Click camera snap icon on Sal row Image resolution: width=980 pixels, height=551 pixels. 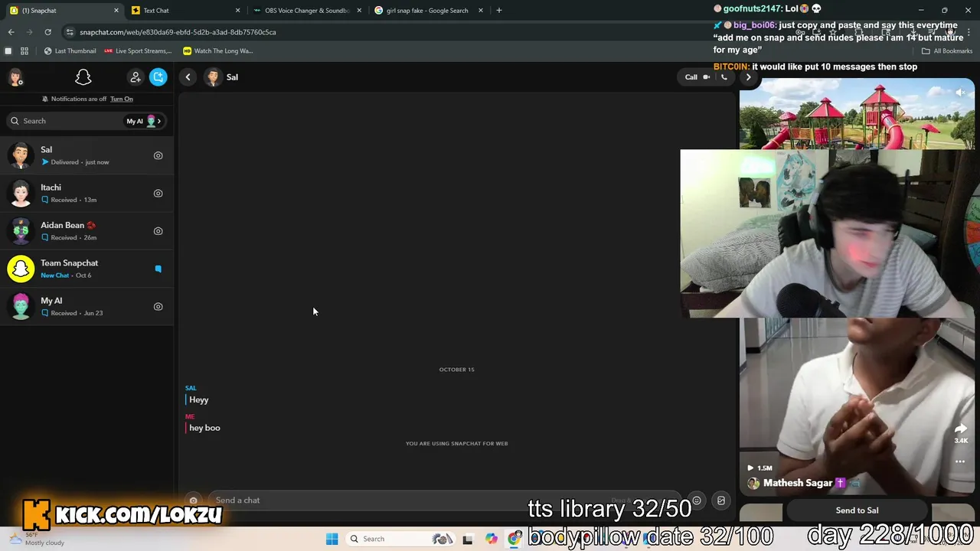point(158,155)
